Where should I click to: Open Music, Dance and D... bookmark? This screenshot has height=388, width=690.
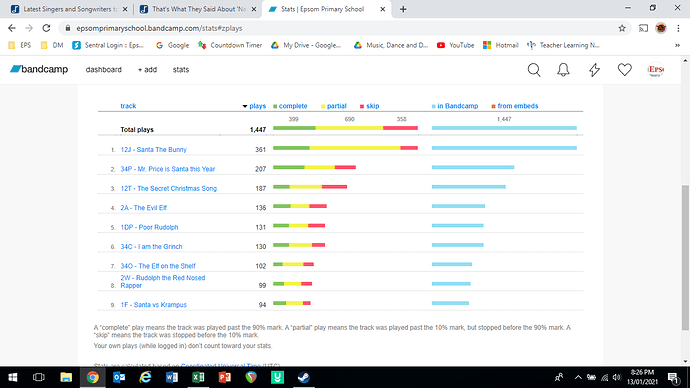391,45
